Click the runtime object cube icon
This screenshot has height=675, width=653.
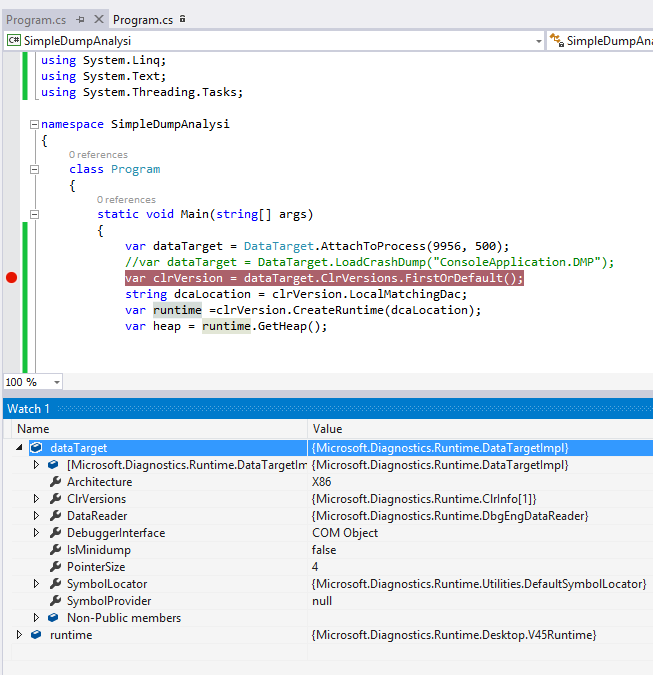click(x=36, y=635)
